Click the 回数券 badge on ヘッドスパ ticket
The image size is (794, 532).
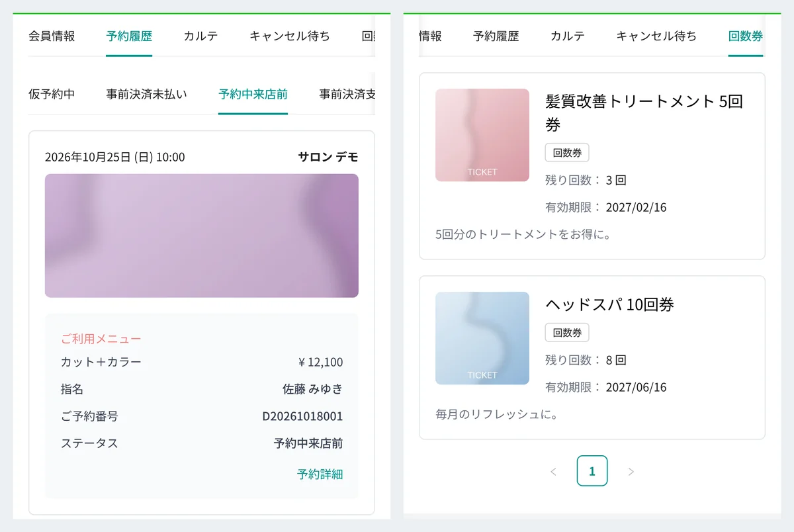[x=567, y=333]
